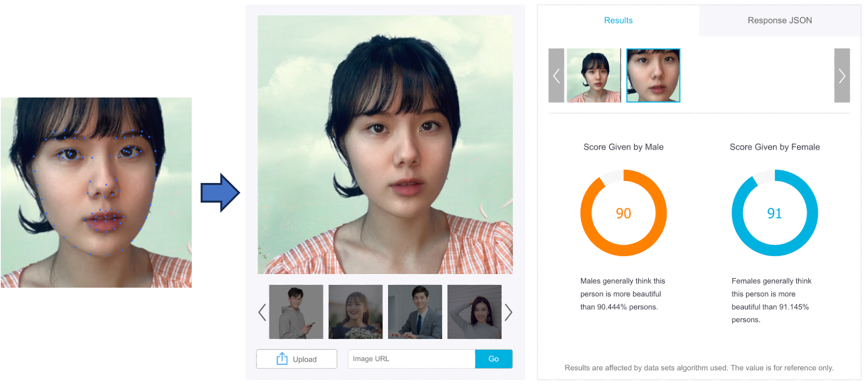Viewport: 868px width, 384px height.
Task: Focus the Image URL input field
Action: point(411,359)
